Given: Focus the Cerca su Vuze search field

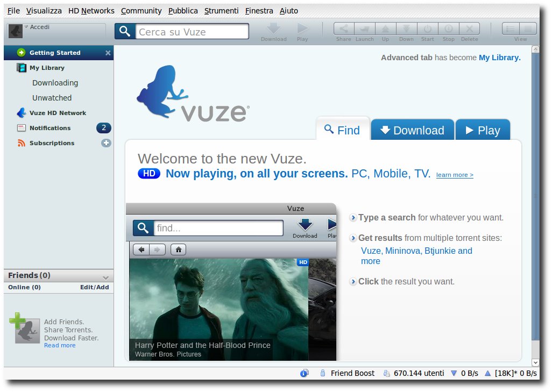Looking at the screenshot, I should point(192,32).
